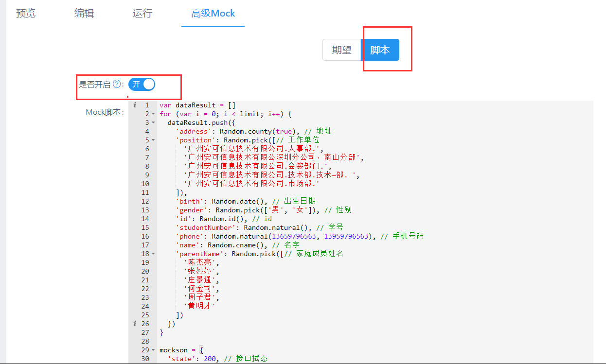Image resolution: width=606 pixels, height=364 pixels.
Task: Select the 高级Mock tab
Action: [x=213, y=13]
